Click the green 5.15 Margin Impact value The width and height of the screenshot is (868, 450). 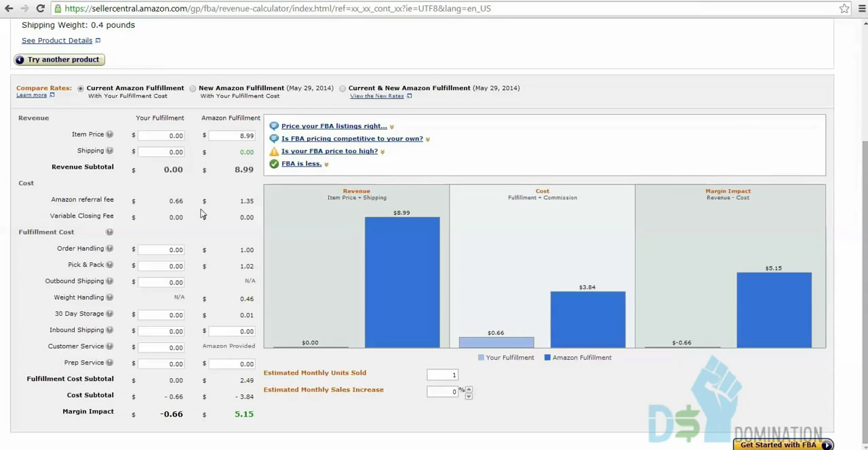pyautogui.click(x=244, y=414)
